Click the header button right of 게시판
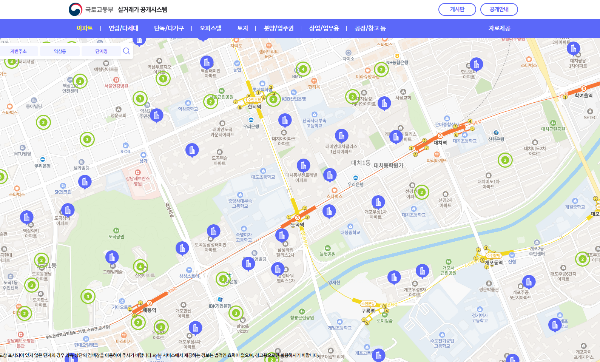600x362 pixels. pyautogui.click(x=499, y=10)
